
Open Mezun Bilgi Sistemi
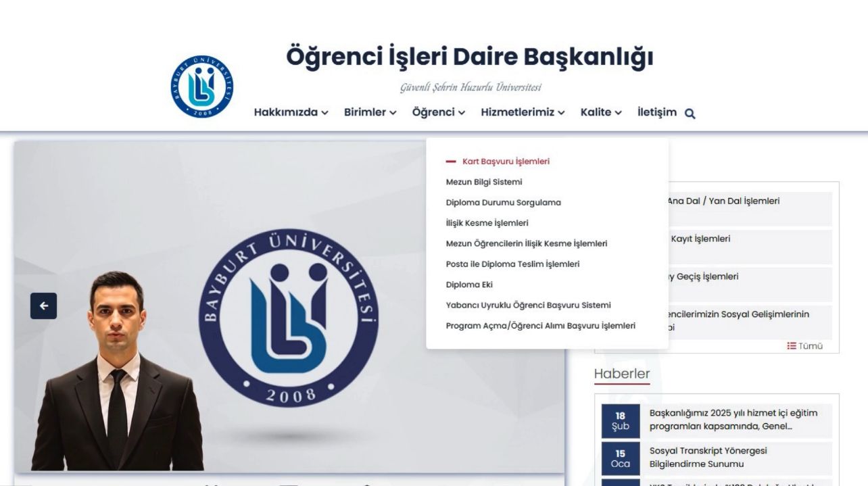[484, 182]
